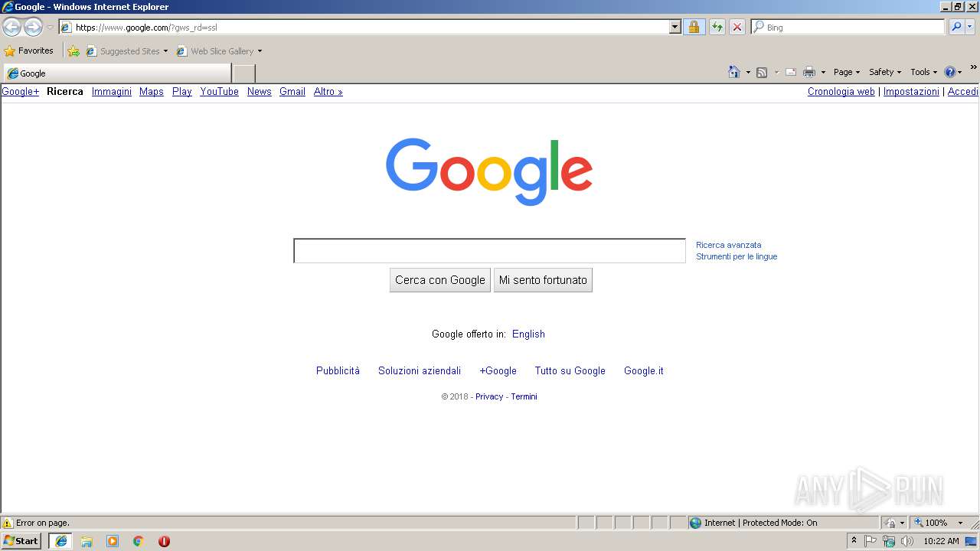980x551 pixels.
Task: Click the Cerca con Google button
Action: tap(440, 280)
